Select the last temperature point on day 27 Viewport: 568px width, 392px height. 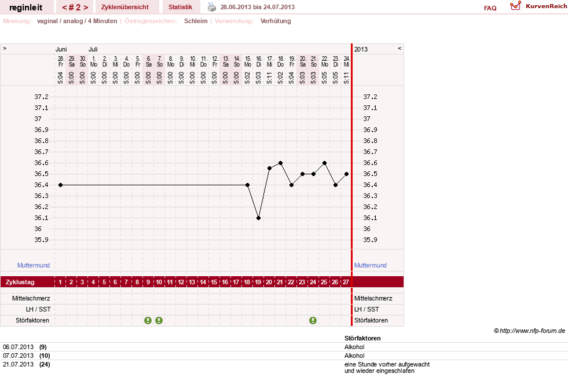pyautogui.click(x=347, y=174)
